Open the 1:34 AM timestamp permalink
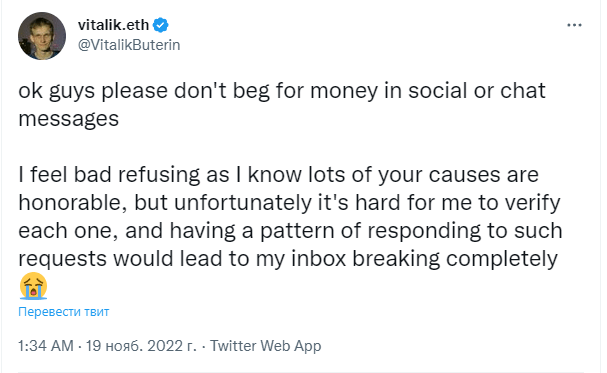 46,346
